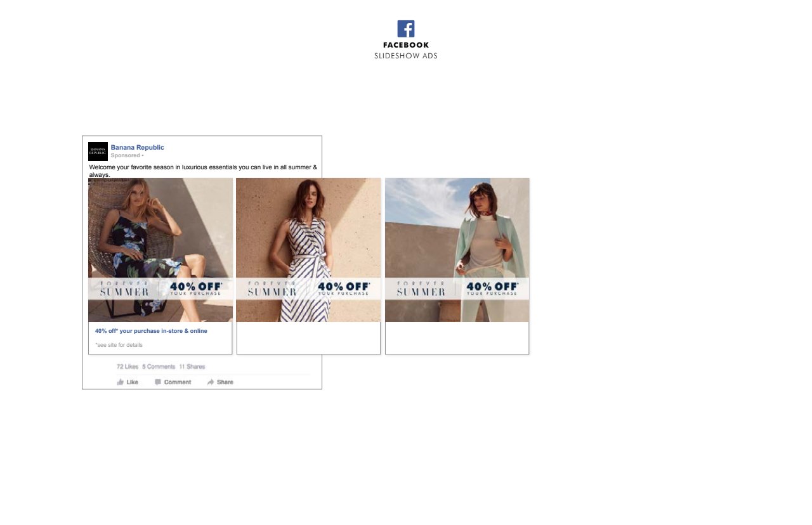Click the Comment speech bubble icon
Viewport: 812px width, 525px height.
coord(158,382)
